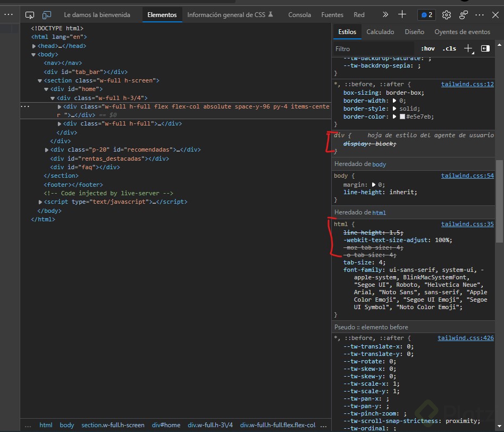
Task: Collapse the body element node
Action: [33, 54]
